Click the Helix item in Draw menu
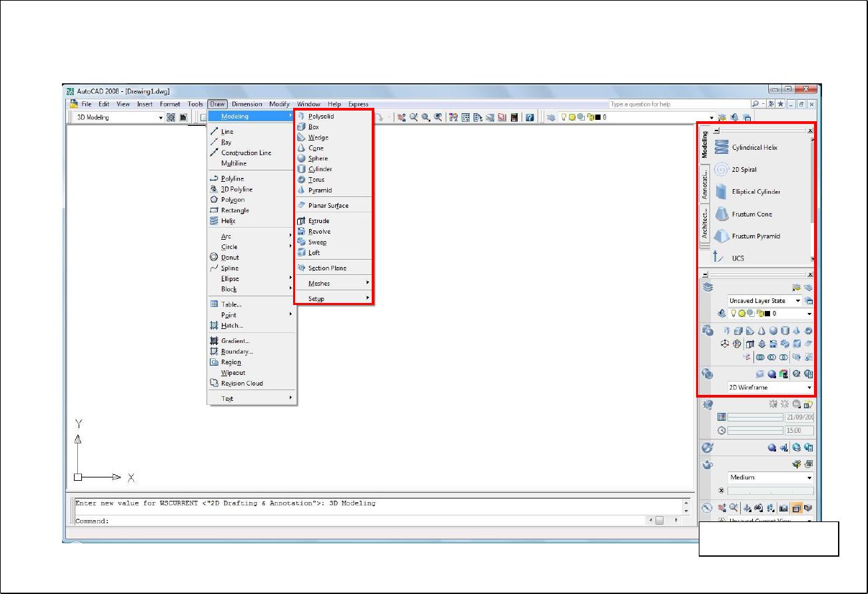The image size is (868, 594). point(228,221)
